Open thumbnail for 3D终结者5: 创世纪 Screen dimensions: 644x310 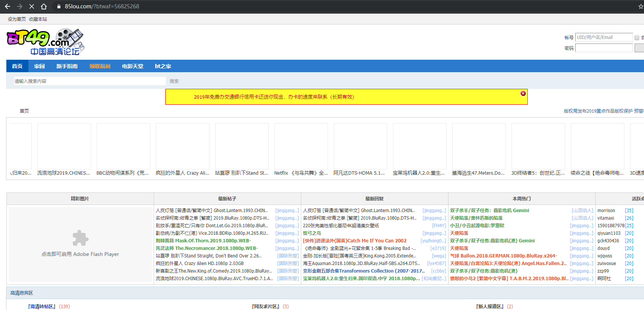point(538,146)
